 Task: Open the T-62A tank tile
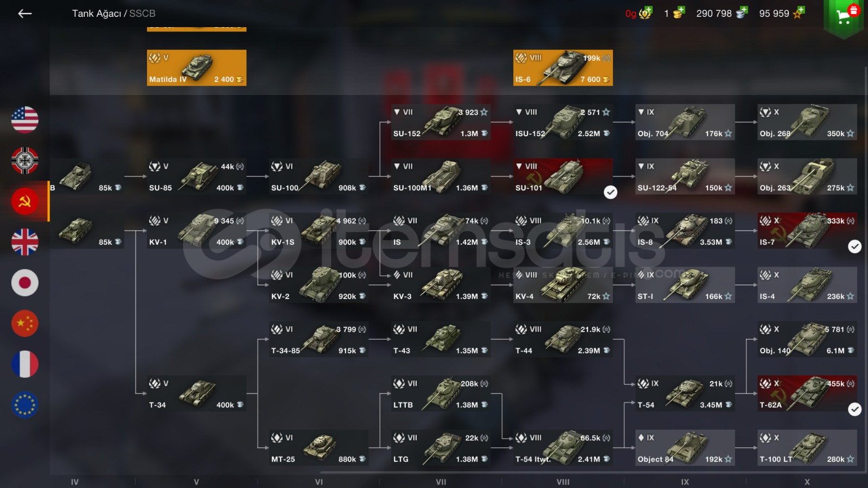[807, 394]
